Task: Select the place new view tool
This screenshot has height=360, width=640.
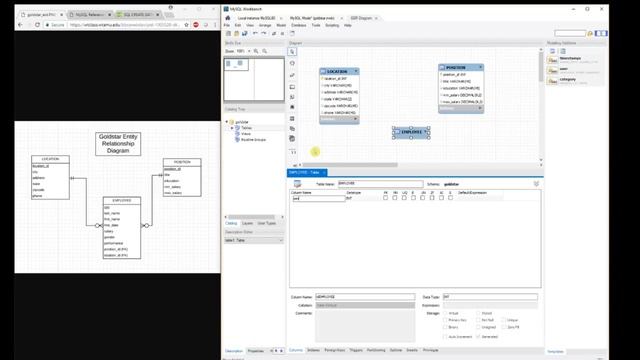Action: [x=292, y=129]
